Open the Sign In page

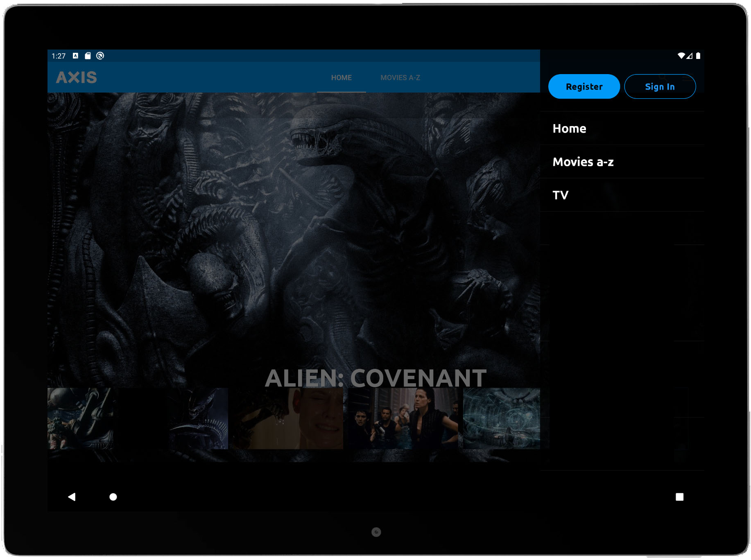[660, 86]
